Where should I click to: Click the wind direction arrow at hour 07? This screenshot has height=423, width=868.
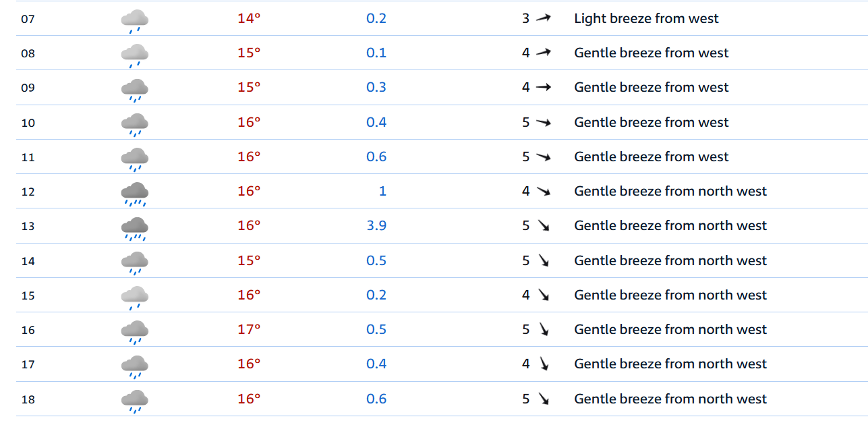pyautogui.click(x=544, y=18)
